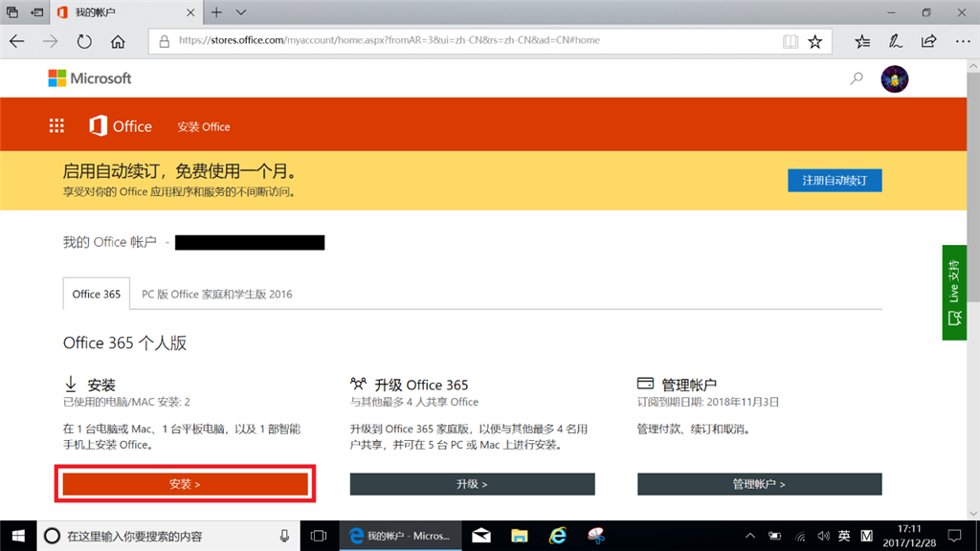The width and height of the screenshot is (980, 551).
Task: Open the Action Center notification icon
Action: tap(954, 536)
